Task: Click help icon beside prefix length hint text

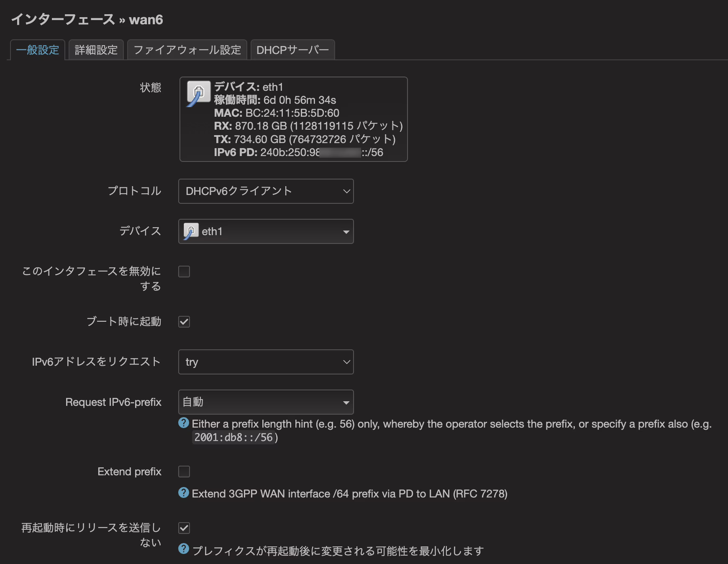Action: [184, 423]
